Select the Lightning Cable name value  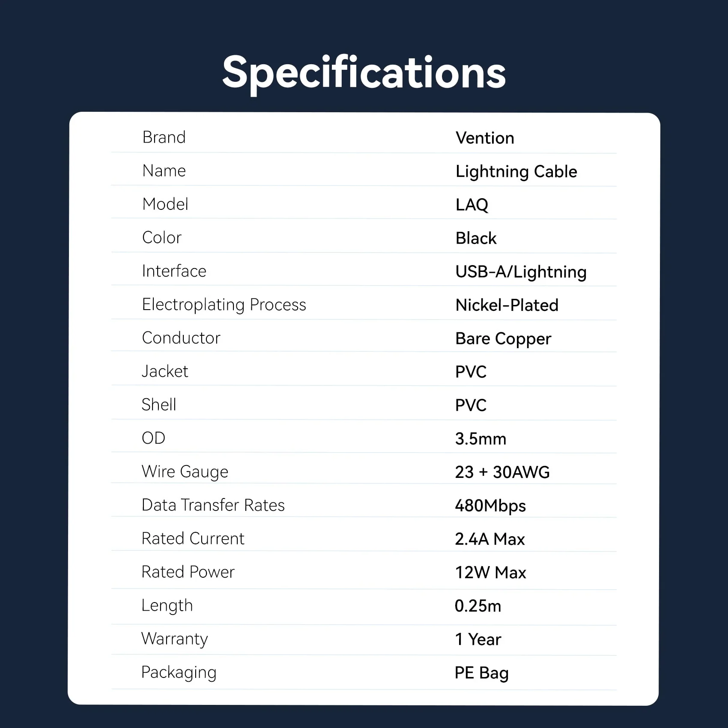click(x=516, y=172)
